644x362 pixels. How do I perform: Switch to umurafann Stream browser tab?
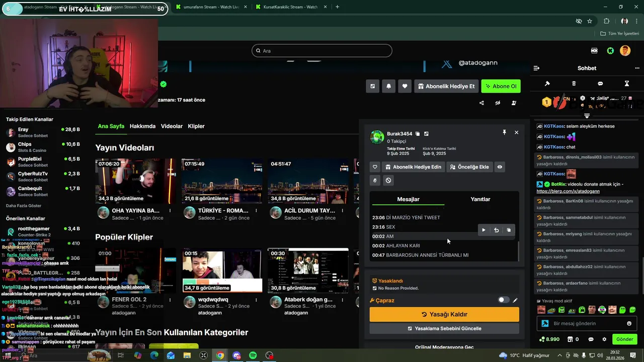click(211, 7)
